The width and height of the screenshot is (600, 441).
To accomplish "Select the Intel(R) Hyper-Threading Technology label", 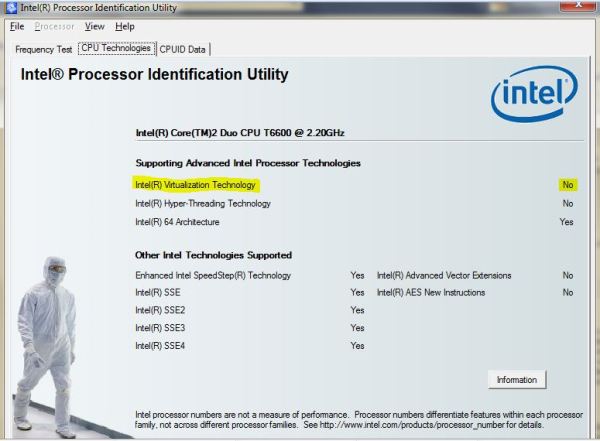I will pyautogui.click(x=202, y=203).
